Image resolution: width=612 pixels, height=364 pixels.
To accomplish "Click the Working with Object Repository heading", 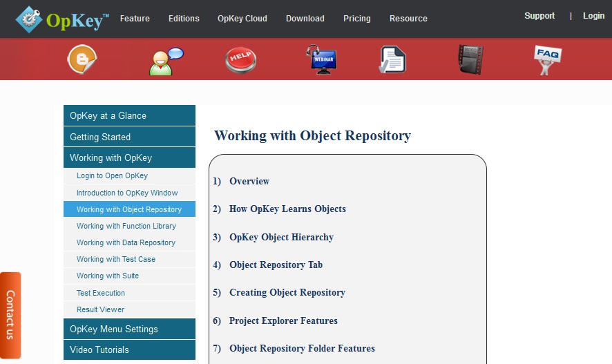I will coord(313,135).
